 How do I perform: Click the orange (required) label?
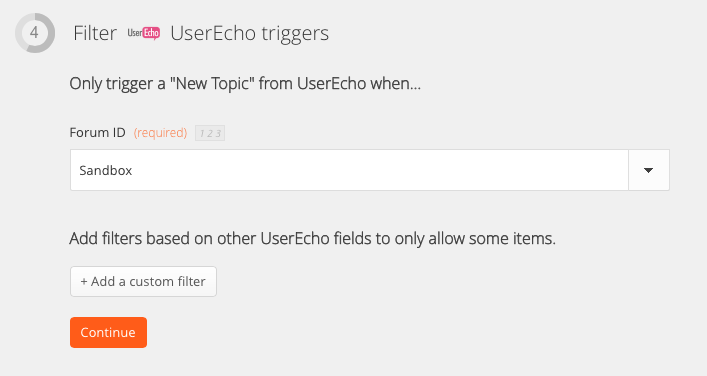[x=161, y=133]
